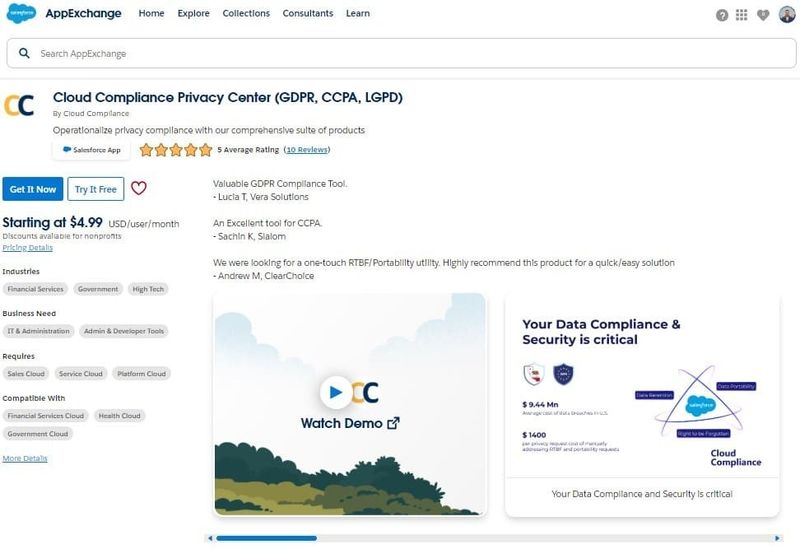Click the Salesforce App badge
Viewport: 800px width, 549px height.
point(91,150)
